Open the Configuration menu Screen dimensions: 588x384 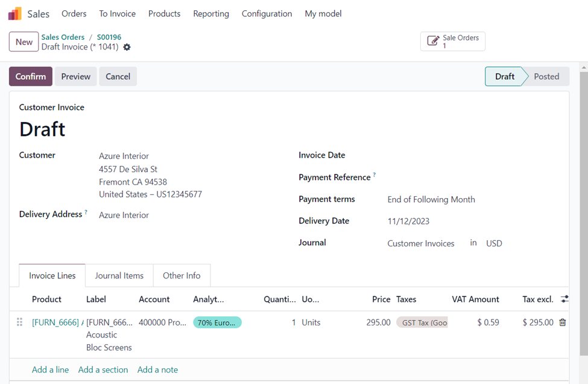pos(267,13)
